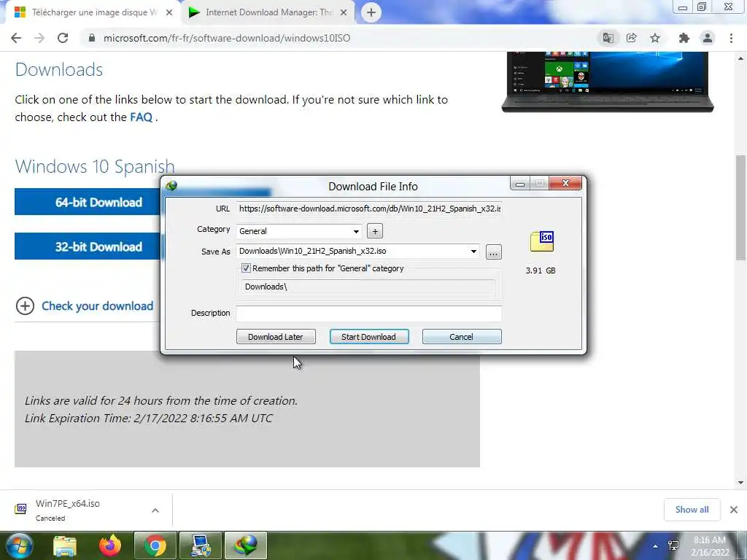Screen dimensions: 747x560
Task: Go back using Chrome's back arrow
Action: pos(16,38)
